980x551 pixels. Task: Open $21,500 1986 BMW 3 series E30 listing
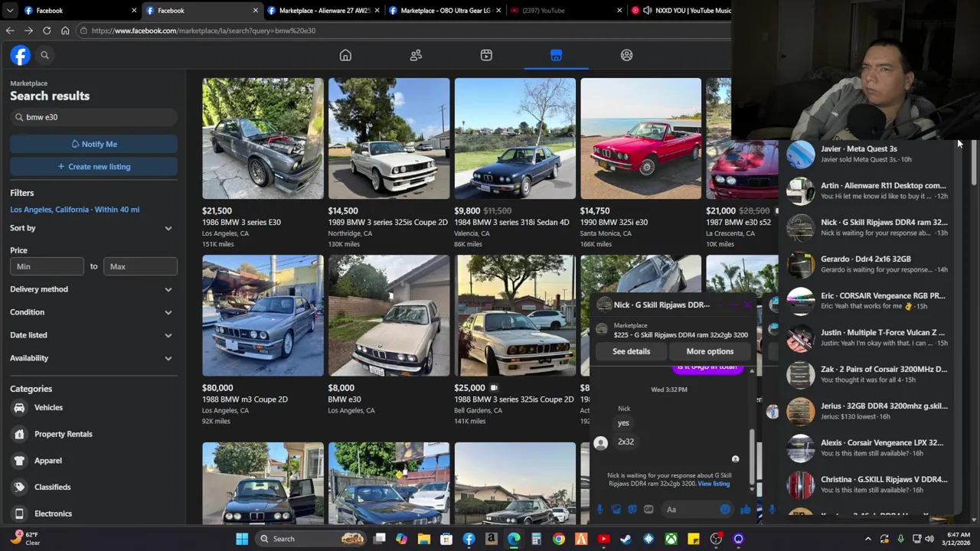[x=263, y=163]
